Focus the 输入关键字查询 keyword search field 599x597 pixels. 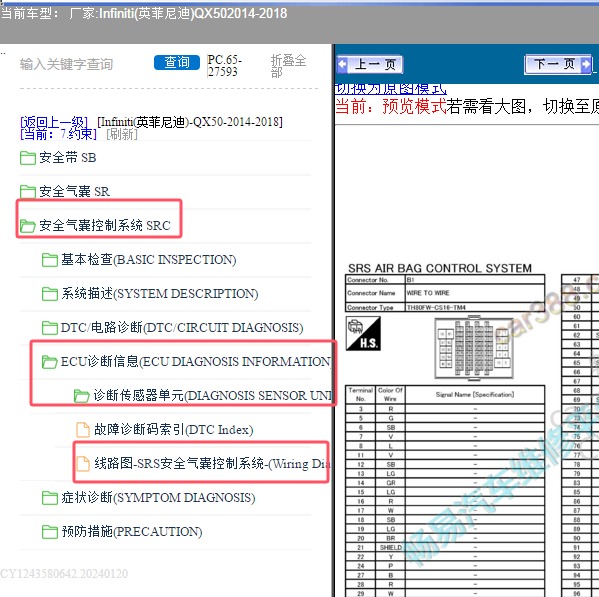pos(66,64)
